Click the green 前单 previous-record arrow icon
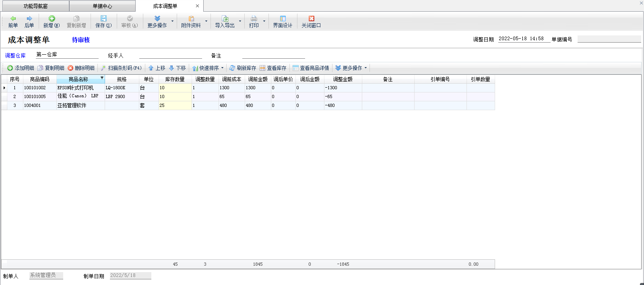The height and width of the screenshot is (285, 644). click(x=13, y=18)
